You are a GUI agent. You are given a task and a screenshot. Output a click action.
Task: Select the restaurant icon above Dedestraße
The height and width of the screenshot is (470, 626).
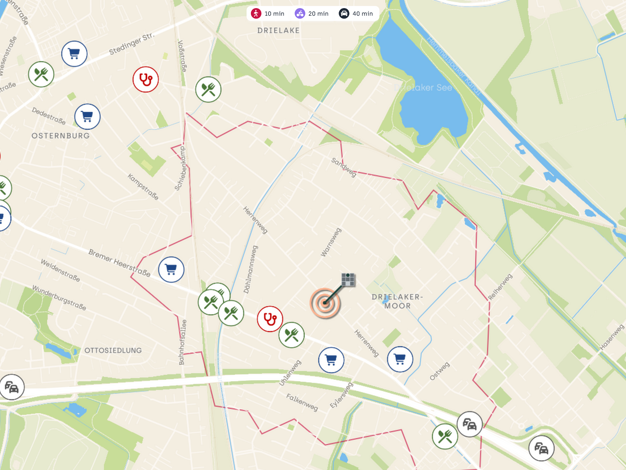click(41, 74)
